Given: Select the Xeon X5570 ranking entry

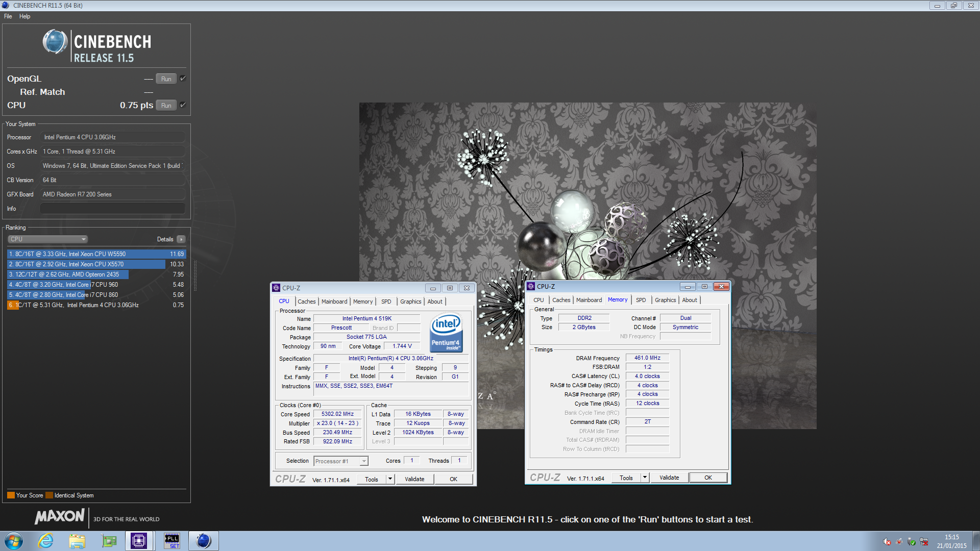Looking at the screenshot, I should [96, 264].
